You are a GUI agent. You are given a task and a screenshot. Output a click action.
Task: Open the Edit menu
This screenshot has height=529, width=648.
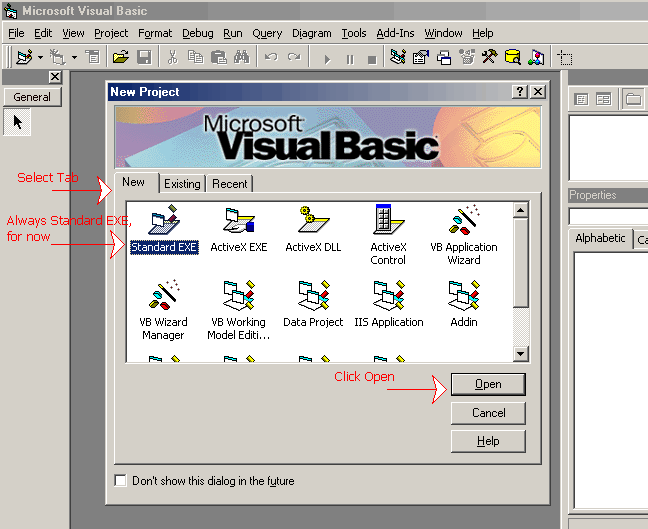pyautogui.click(x=43, y=33)
